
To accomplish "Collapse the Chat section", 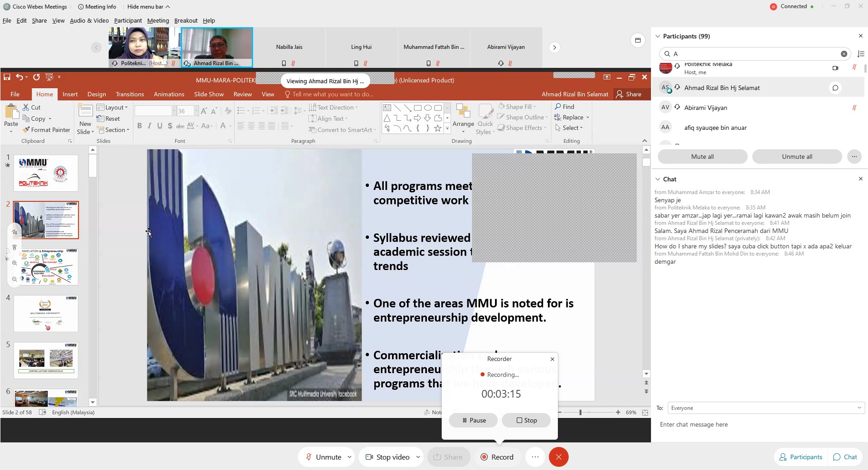I will (658, 179).
